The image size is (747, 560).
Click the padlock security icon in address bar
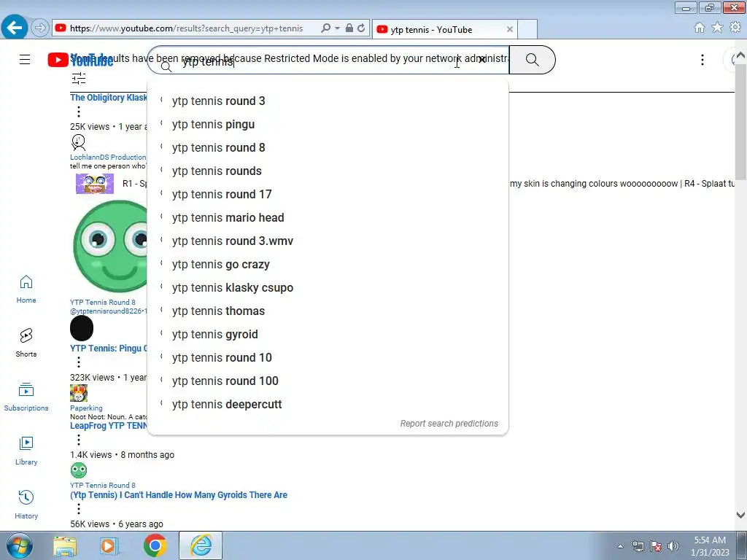tap(349, 28)
